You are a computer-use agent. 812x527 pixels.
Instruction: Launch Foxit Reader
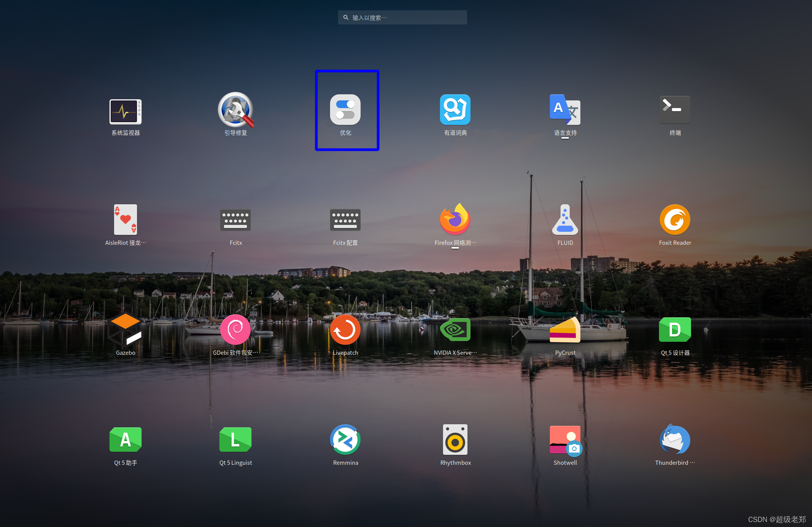click(x=675, y=220)
